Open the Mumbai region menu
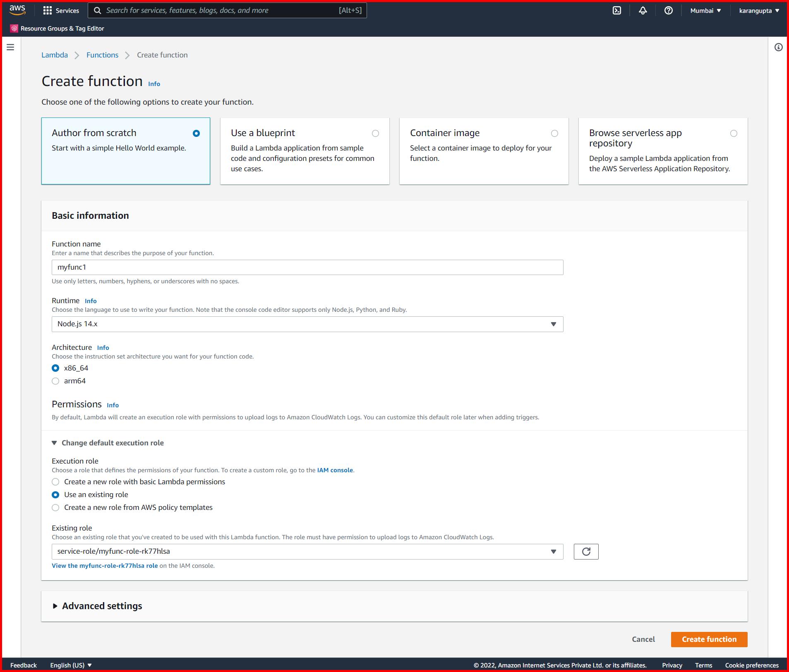 [705, 10]
